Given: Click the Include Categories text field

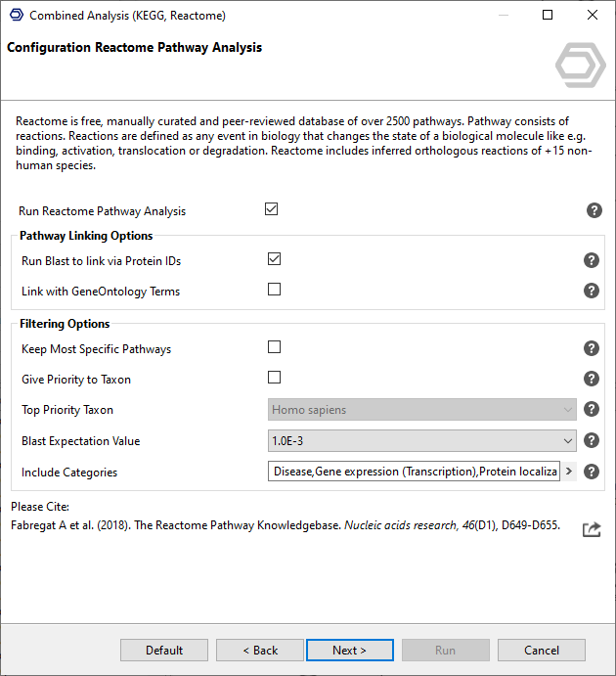Looking at the screenshot, I should [x=414, y=472].
